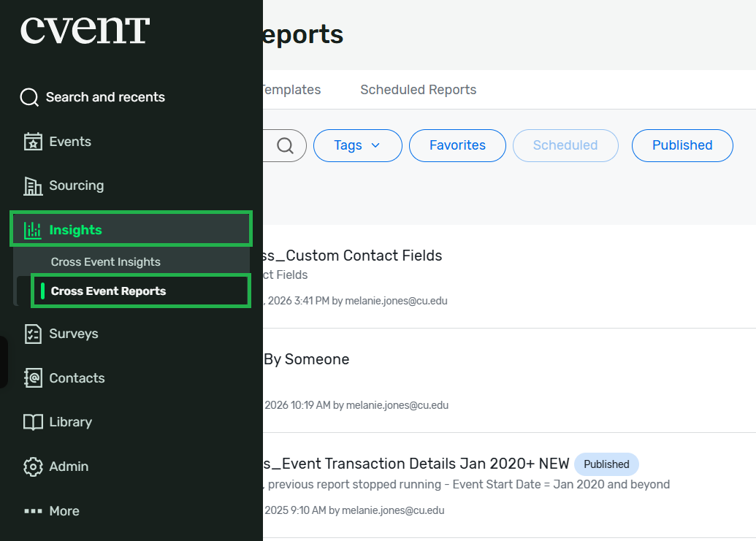Open the Events calendar icon
Viewport: 756px width, 541px height.
coord(33,142)
